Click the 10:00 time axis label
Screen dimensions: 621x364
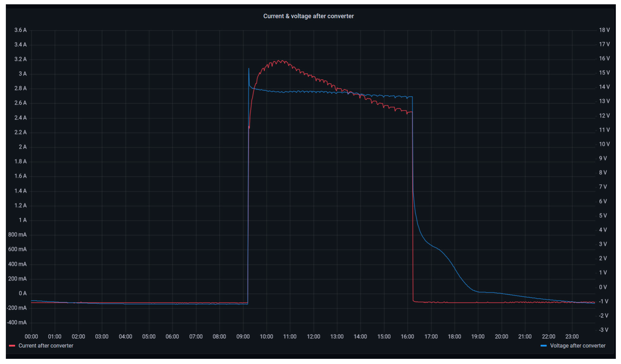click(x=266, y=336)
